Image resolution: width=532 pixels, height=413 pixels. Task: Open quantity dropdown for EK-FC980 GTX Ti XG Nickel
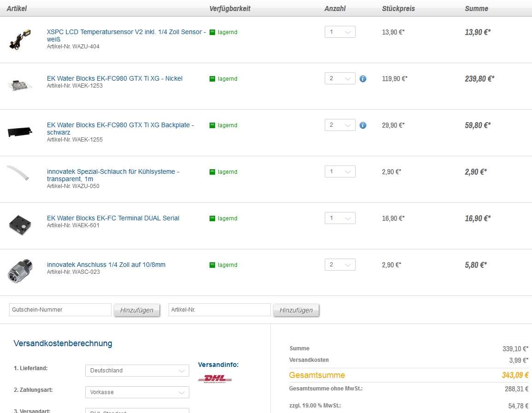click(x=340, y=78)
